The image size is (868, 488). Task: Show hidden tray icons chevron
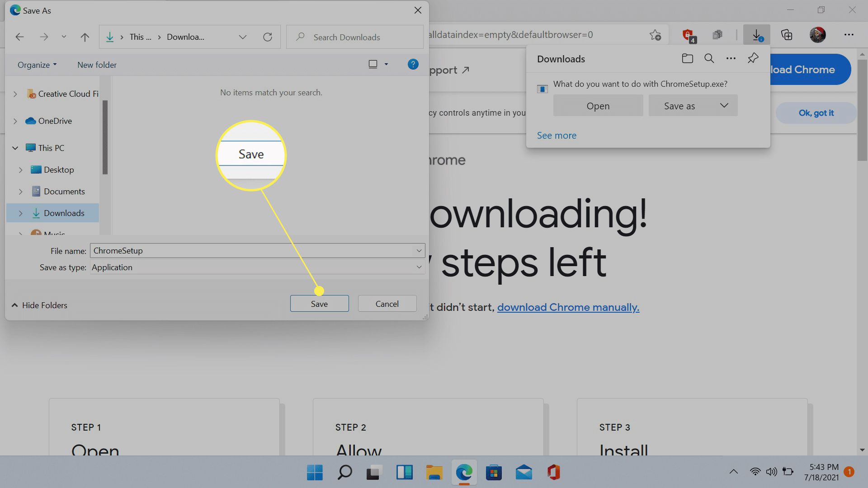coord(733,472)
